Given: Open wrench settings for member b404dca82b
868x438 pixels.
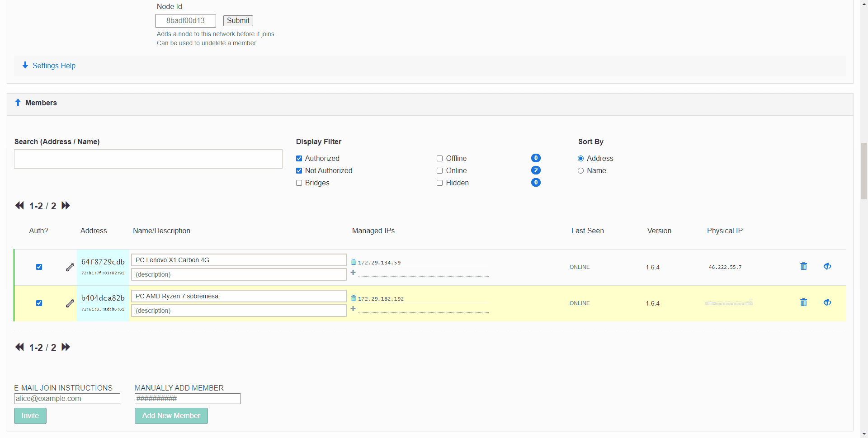Looking at the screenshot, I should [70, 303].
